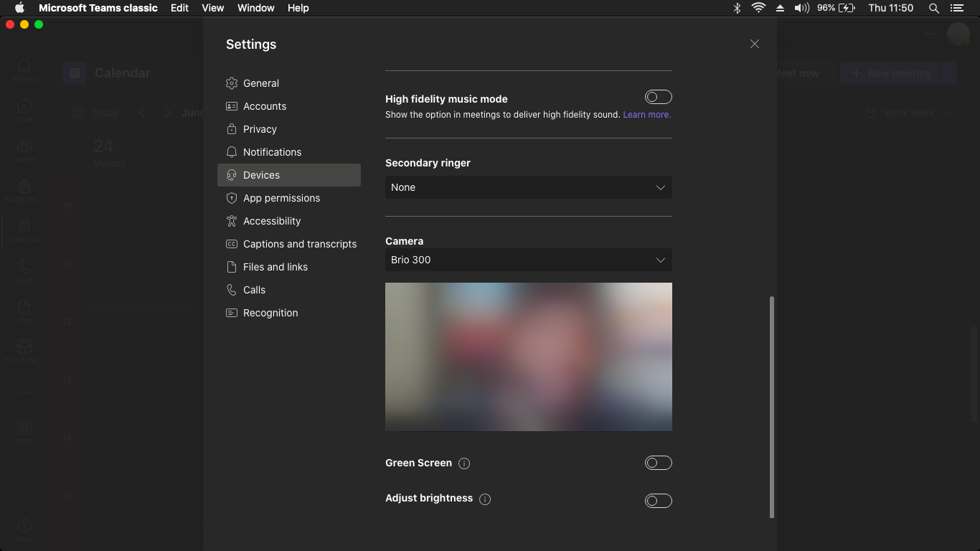The width and height of the screenshot is (980, 551).
Task: Open Calendar in Teams left rail
Action: pyautogui.click(x=24, y=230)
